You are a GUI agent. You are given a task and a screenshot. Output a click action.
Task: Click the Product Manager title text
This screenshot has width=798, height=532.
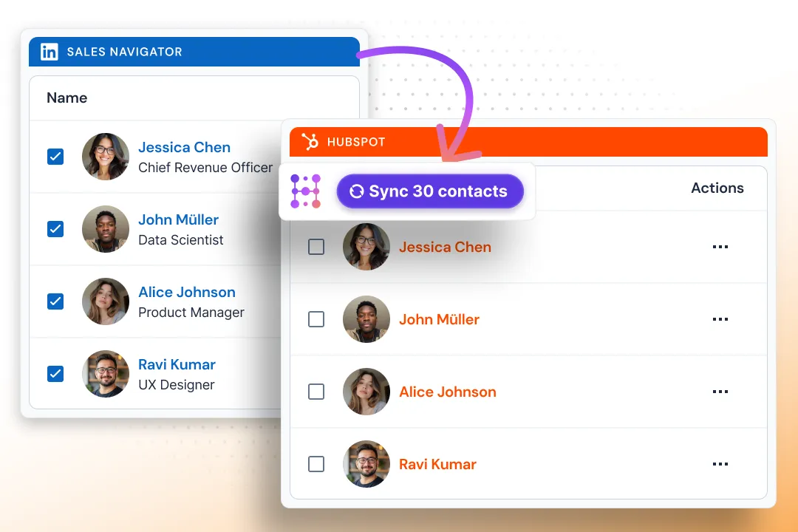pos(191,313)
